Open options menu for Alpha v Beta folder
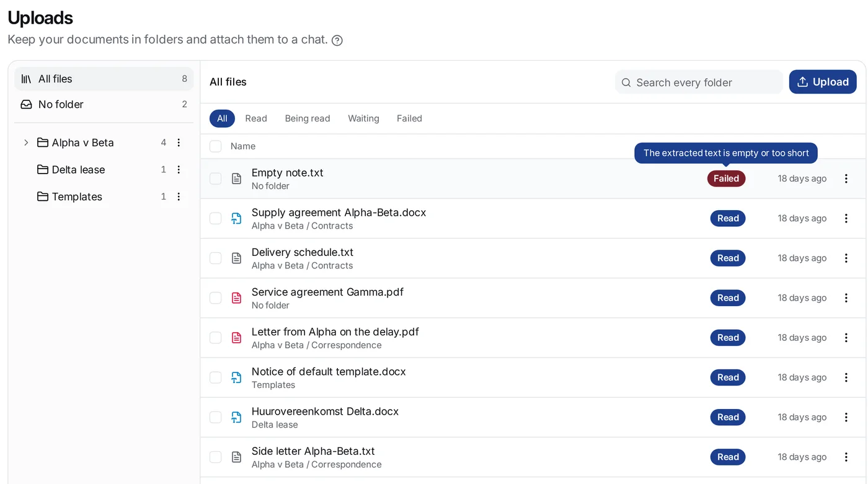The height and width of the screenshot is (484, 868). (179, 143)
